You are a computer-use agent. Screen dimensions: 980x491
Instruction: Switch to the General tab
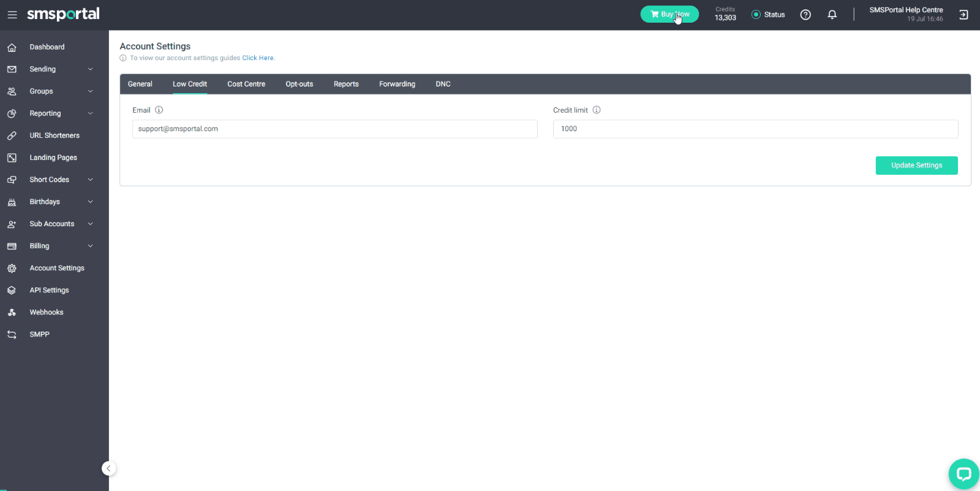[x=140, y=84]
